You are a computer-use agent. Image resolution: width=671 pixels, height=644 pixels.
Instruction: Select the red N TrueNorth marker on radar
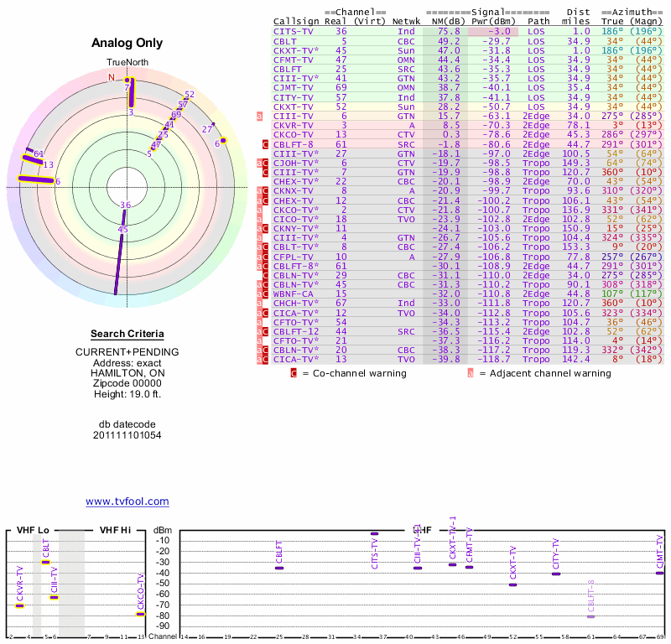click(111, 78)
